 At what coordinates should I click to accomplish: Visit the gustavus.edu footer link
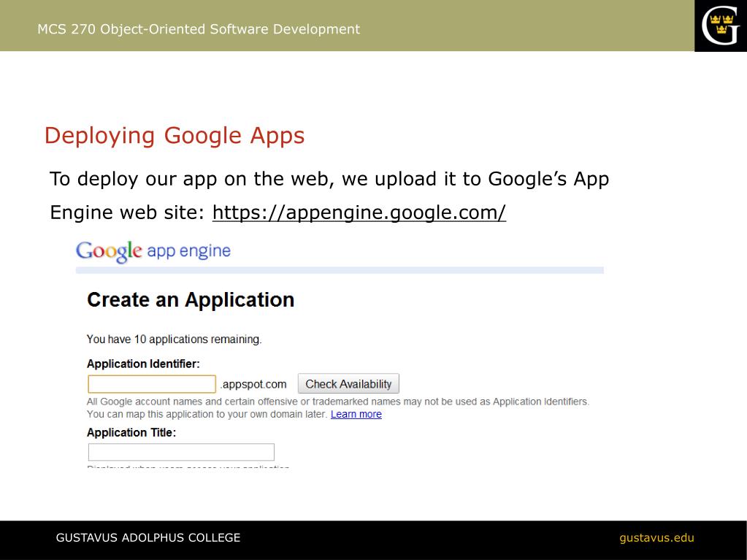(x=656, y=538)
